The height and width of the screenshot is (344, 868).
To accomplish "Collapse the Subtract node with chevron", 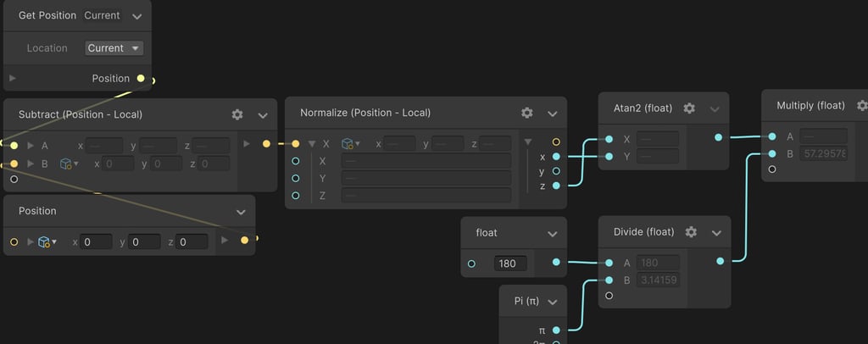I will [263, 115].
